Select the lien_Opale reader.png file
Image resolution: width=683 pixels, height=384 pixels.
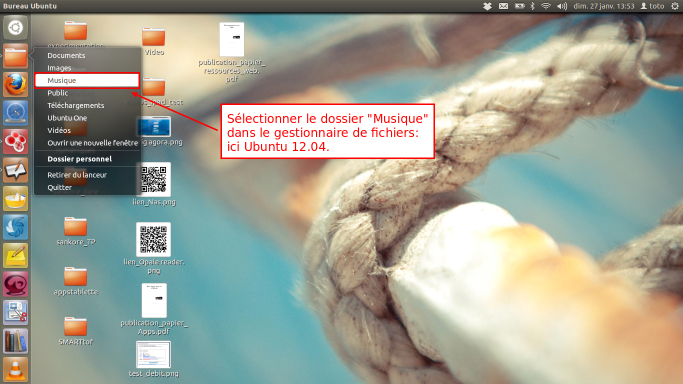tap(154, 249)
